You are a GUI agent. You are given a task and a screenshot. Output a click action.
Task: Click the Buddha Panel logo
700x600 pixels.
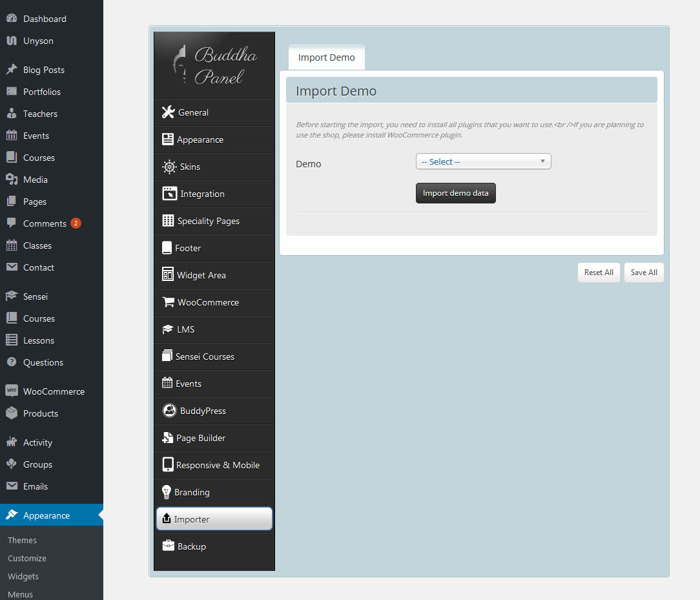pos(214,65)
